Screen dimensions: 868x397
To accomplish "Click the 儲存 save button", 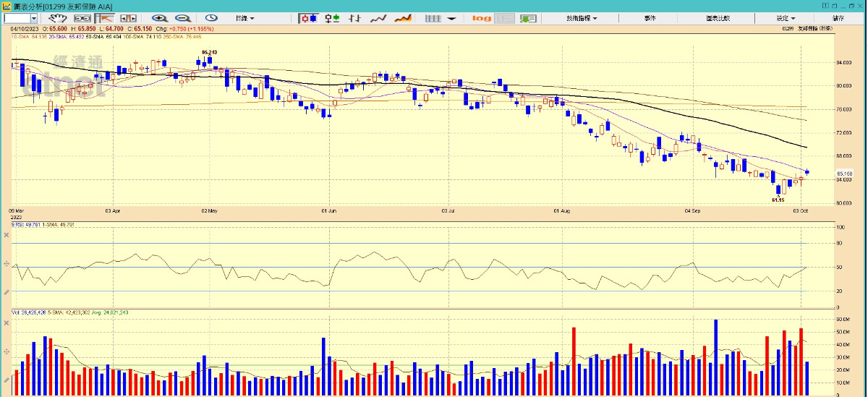I will click(838, 18).
